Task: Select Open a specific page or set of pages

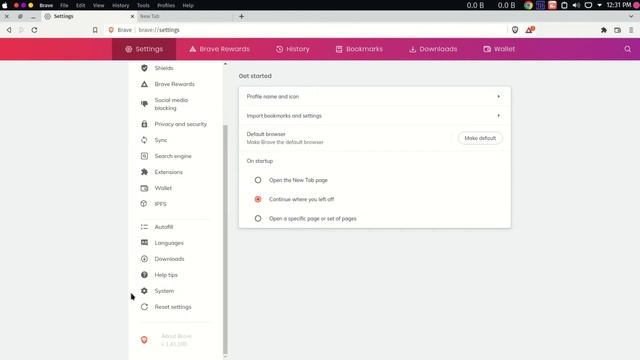Action: coord(258,219)
